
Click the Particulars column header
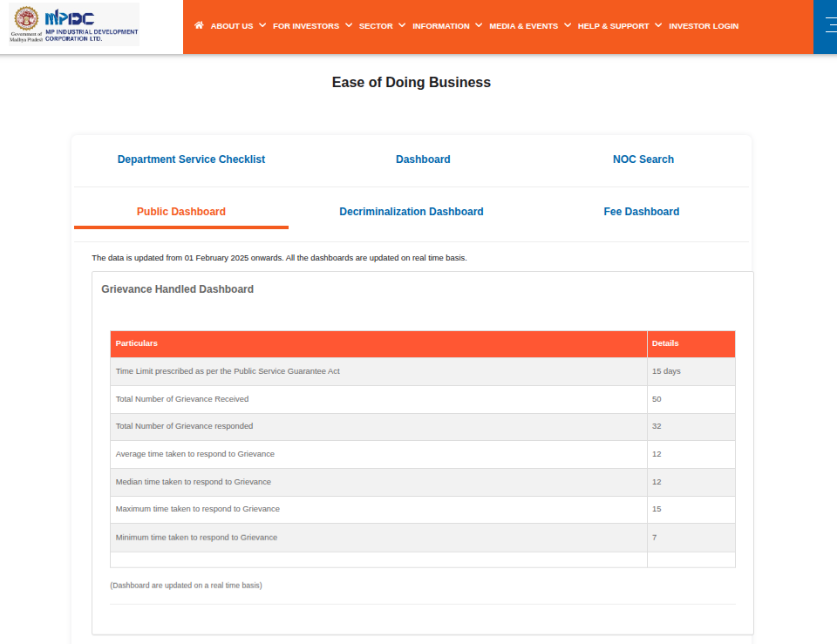click(137, 343)
